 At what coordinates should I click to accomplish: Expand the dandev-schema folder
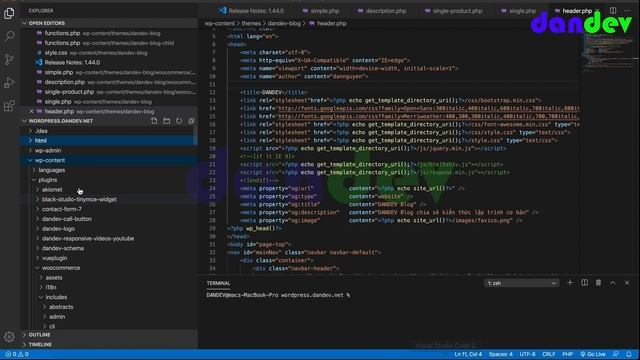pos(109,249)
